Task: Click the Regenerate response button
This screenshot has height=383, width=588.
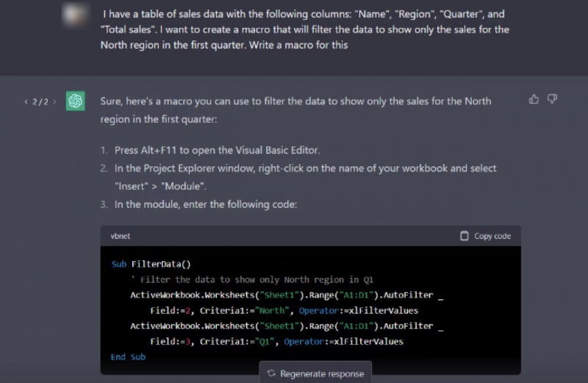Action: click(315, 373)
